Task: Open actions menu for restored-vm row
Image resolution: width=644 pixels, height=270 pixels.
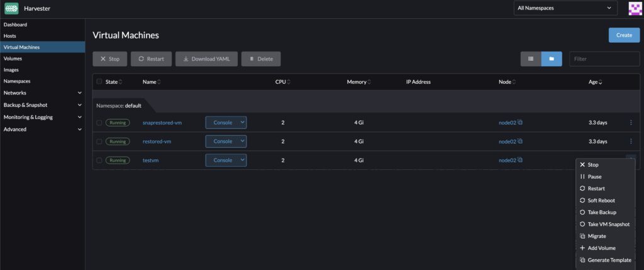Action: coord(631,142)
